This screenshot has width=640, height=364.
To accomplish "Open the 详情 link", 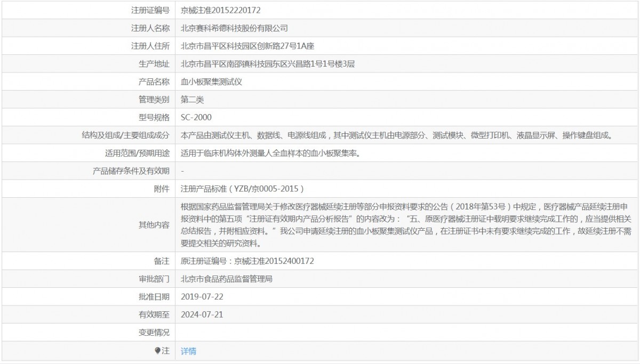I will pos(188,351).
